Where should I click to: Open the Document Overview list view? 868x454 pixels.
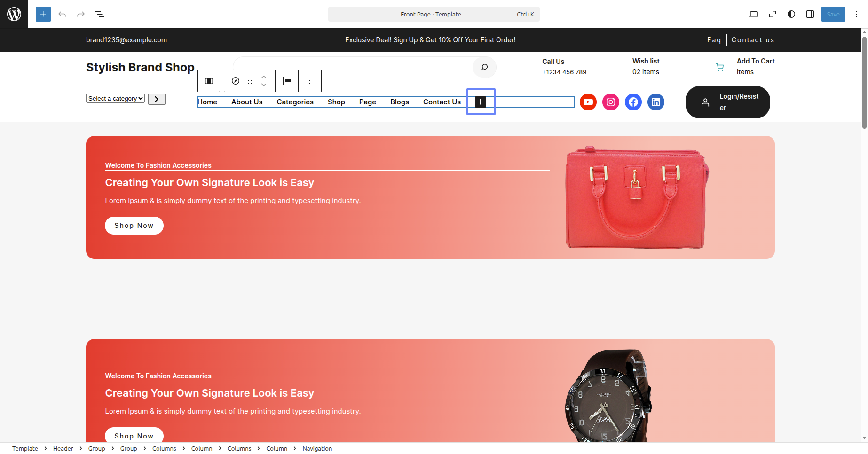[x=100, y=14]
